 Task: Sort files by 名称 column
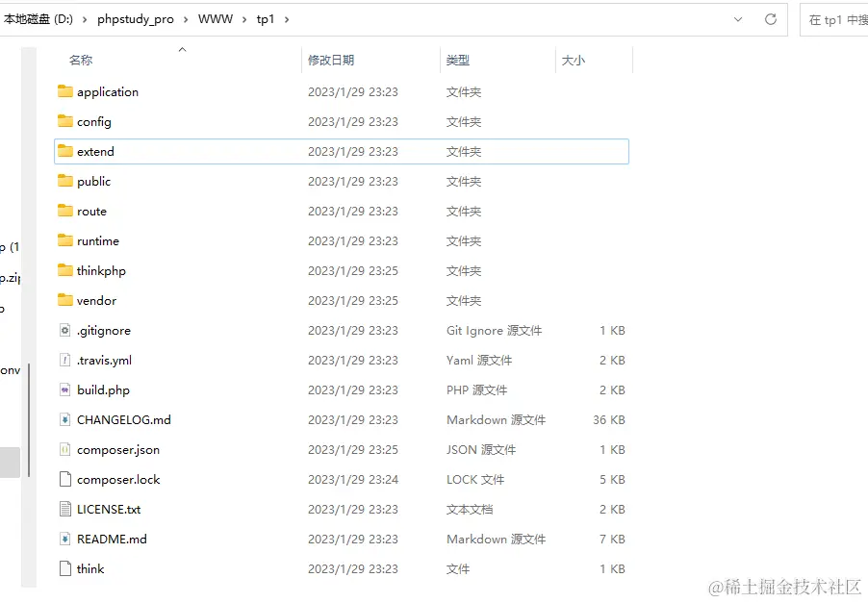point(81,60)
